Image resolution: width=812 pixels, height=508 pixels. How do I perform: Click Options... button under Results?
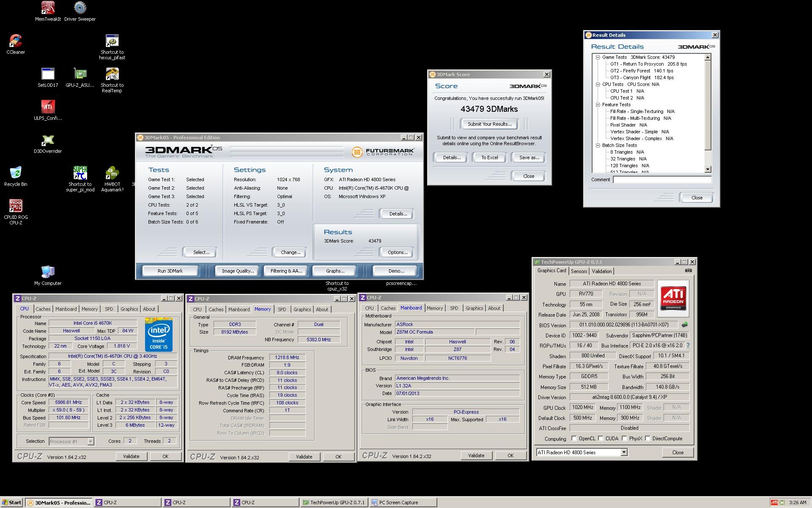[x=398, y=252]
